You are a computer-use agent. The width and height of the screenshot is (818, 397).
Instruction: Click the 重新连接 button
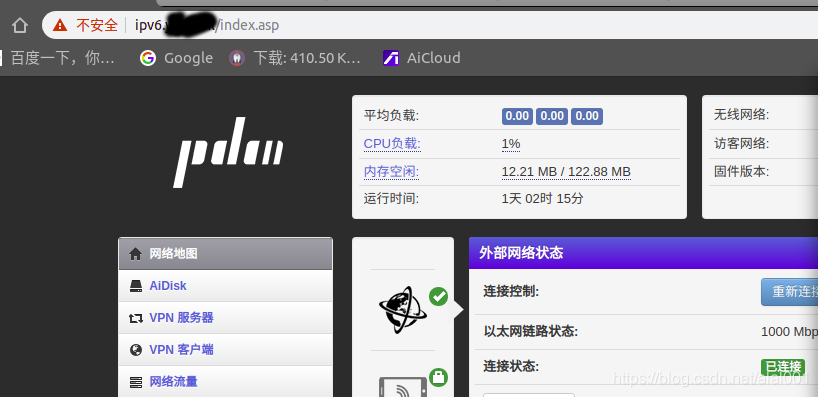click(x=789, y=292)
